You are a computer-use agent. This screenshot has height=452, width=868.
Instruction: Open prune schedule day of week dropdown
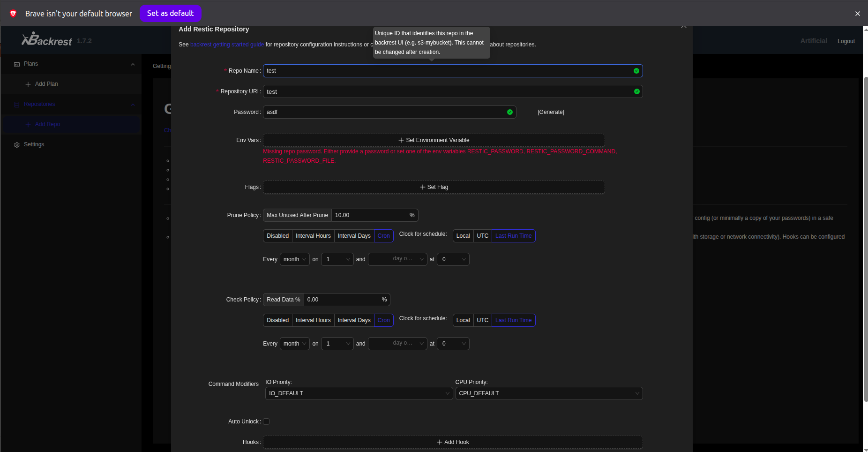click(397, 259)
